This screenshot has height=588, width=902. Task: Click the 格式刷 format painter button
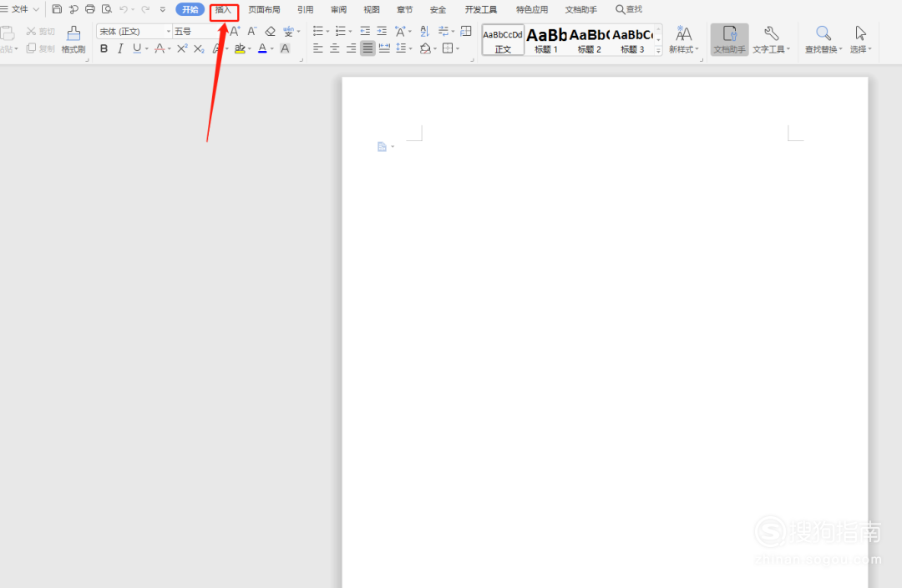[x=73, y=39]
